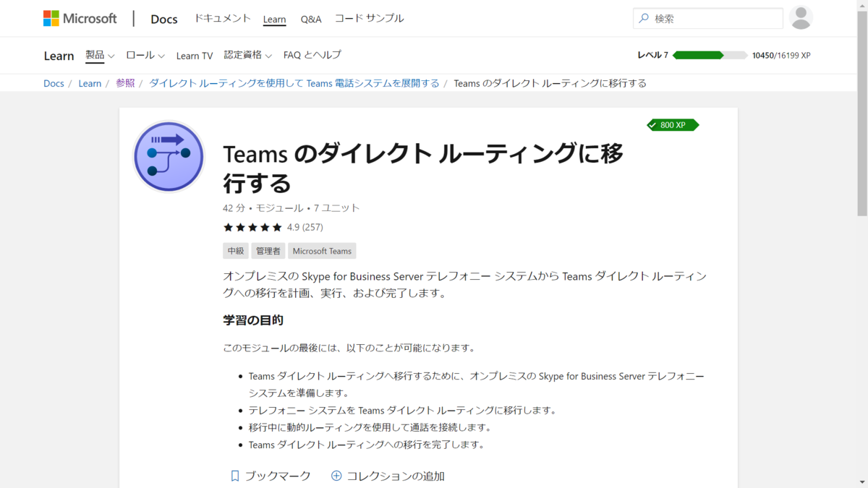Click the 10450/16199 XP text
This screenshot has height=488, width=868.
(x=781, y=55)
